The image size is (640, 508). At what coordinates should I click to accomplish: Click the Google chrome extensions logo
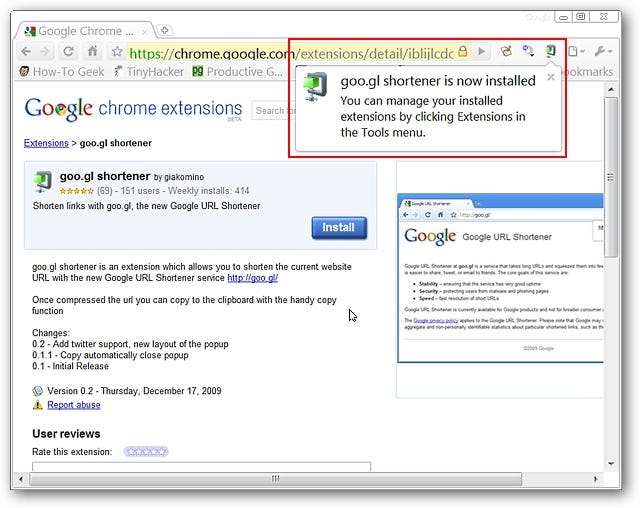133,109
